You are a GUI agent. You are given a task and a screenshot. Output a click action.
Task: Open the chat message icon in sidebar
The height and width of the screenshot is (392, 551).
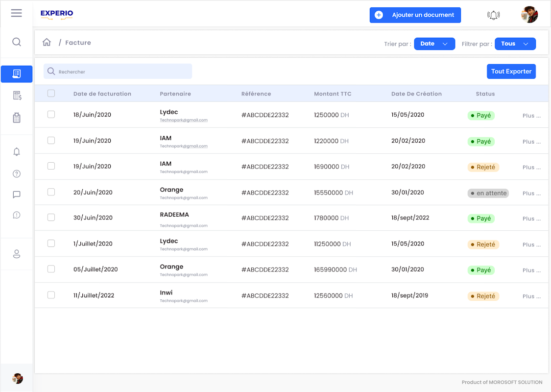tap(17, 195)
